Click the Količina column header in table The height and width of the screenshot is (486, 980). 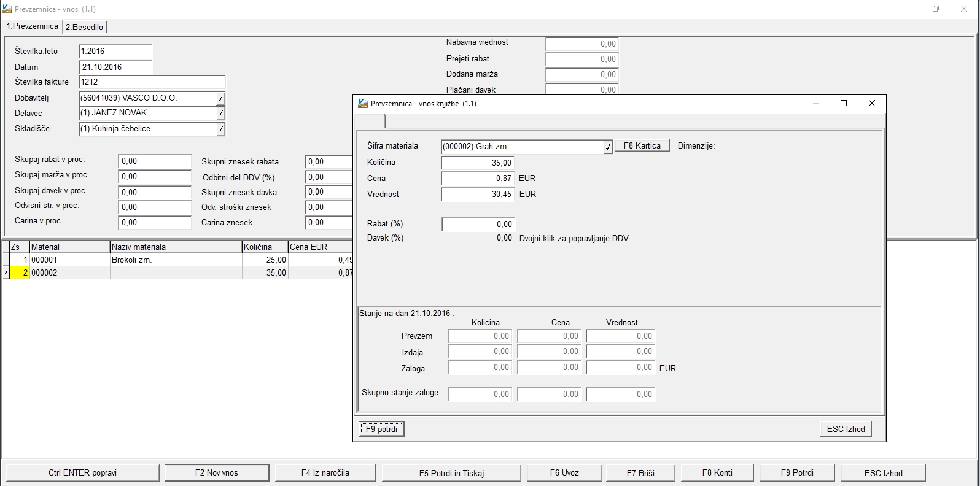tap(265, 247)
